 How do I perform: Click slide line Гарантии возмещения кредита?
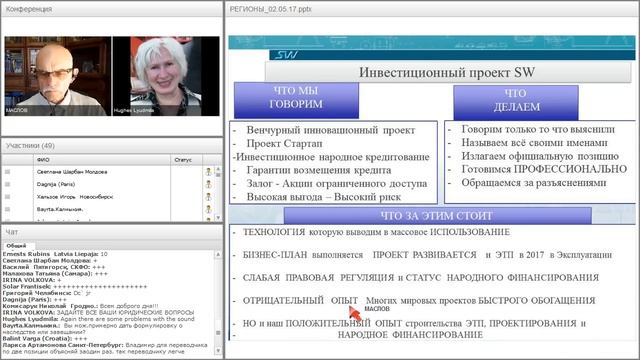(319, 170)
